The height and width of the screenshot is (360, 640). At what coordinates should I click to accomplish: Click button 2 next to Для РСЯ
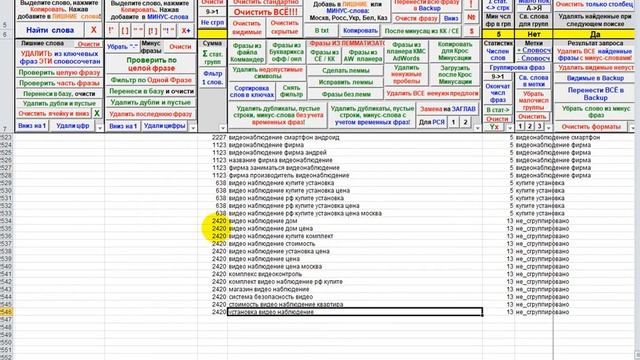[x=465, y=122]
